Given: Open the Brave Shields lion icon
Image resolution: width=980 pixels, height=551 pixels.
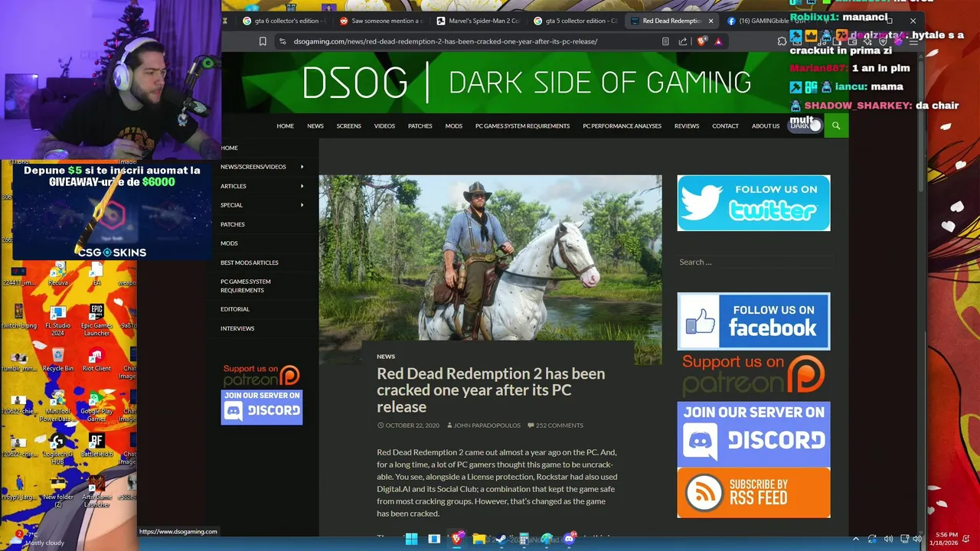Looking at the screenshot, I should 701,41.
